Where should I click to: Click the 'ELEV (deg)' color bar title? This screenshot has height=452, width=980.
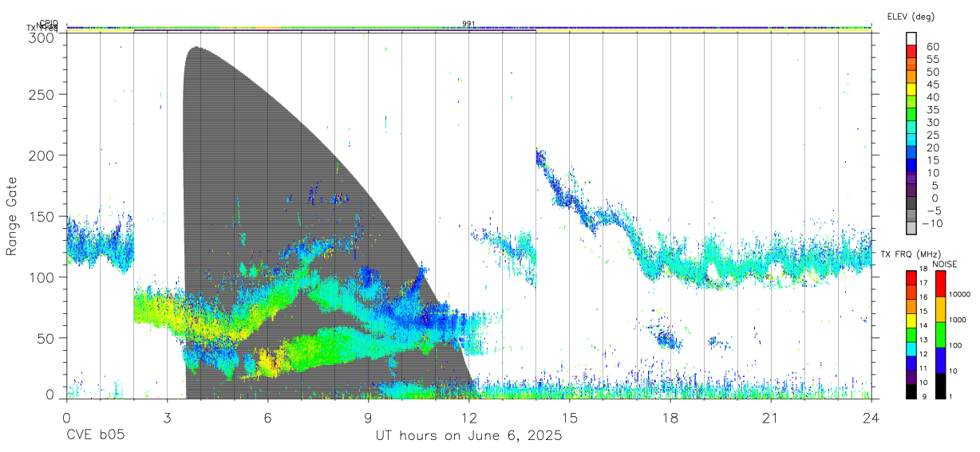pos(911,17)
